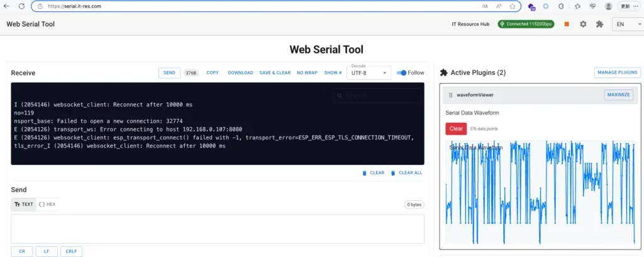Click the SEND button in Receive panel

pyautogui.click(x=169, y=73)
